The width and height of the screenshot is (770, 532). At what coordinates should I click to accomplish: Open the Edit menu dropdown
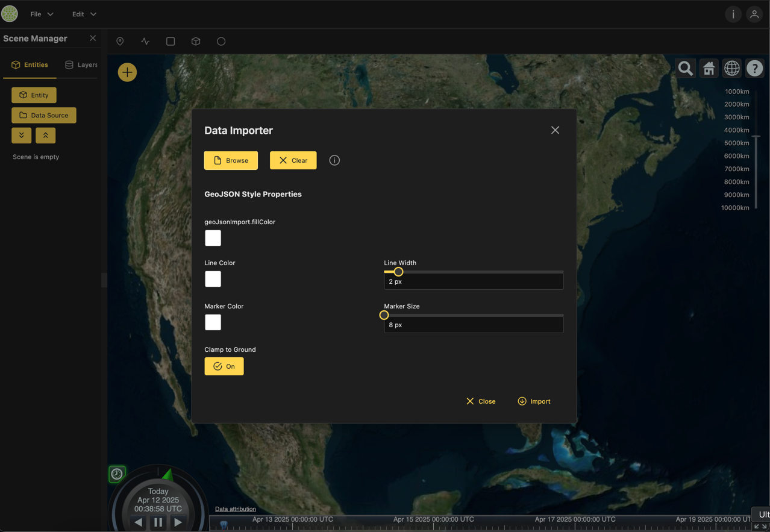coord(84,14)
